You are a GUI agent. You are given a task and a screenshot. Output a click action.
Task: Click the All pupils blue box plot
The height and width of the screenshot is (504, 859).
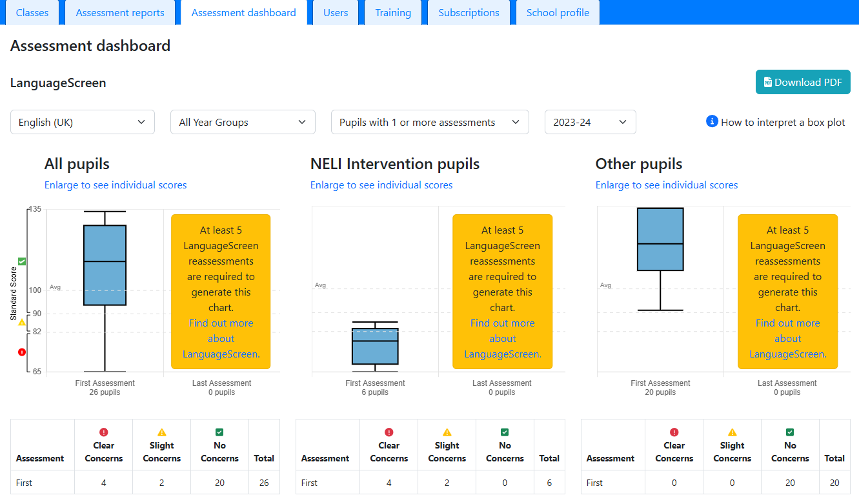105,265
